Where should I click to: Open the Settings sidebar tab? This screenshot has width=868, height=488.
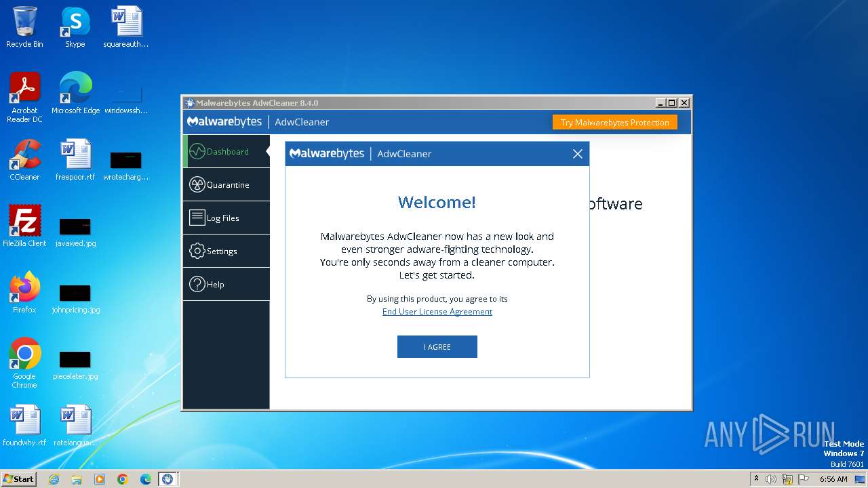pos(226,251)
